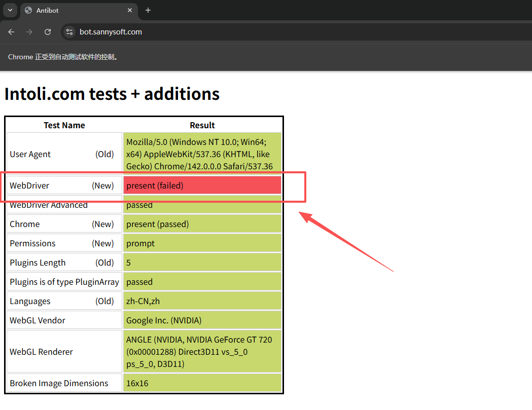Click the 'Result' column header

coord(202,125)
